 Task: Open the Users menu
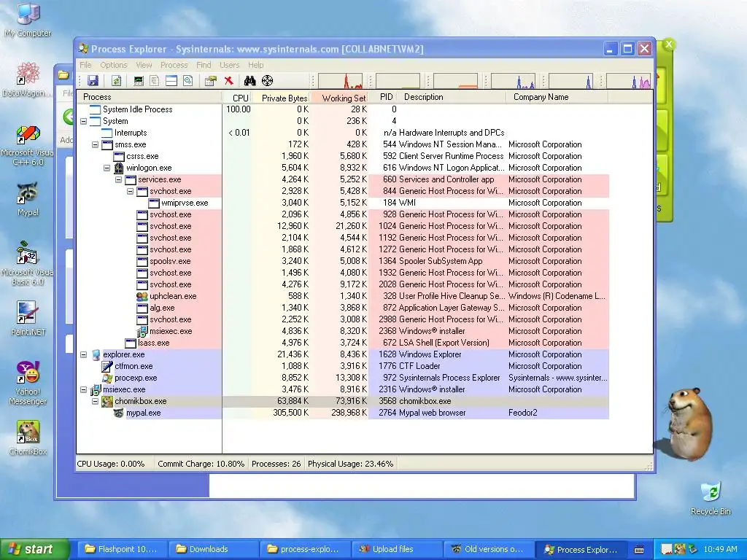coord(229,65)
